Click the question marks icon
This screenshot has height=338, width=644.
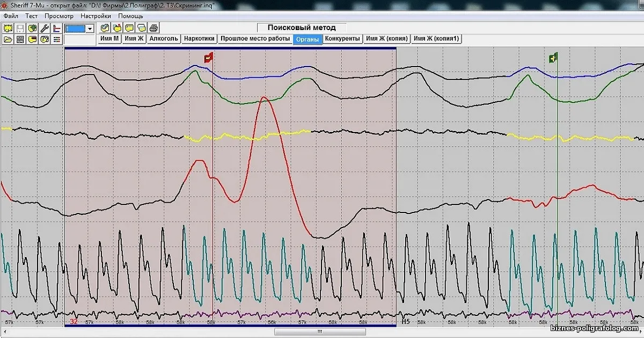[45, 39]
